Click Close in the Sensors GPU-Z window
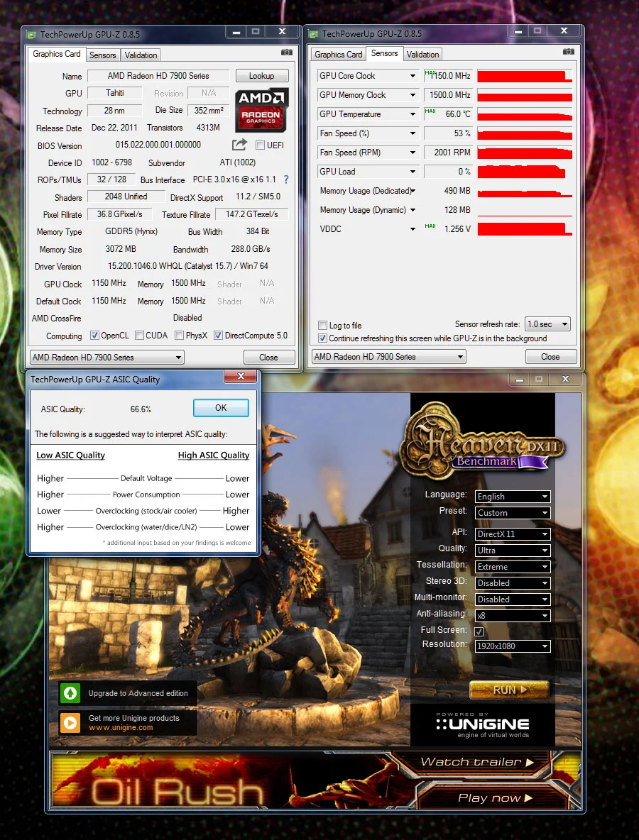 tap(550, 357)
